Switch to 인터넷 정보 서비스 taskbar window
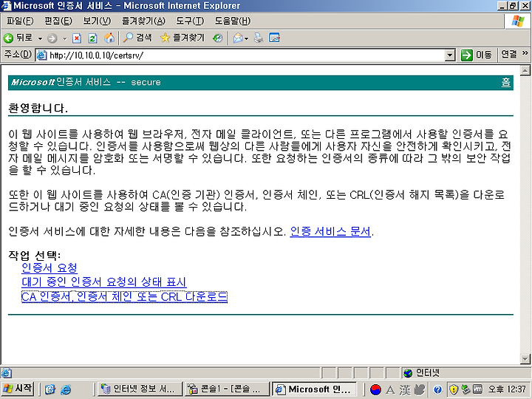Image resolution: width=532 pixels, height=399 pixels. coord(139,389)
